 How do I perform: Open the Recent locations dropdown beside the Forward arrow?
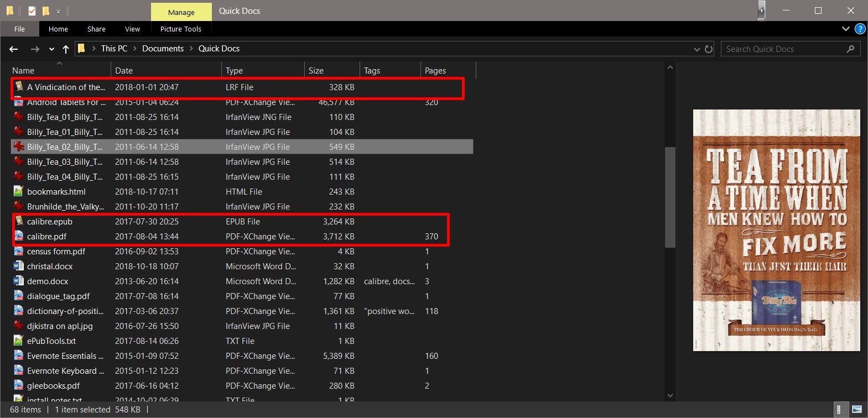[x=51, y=49]
